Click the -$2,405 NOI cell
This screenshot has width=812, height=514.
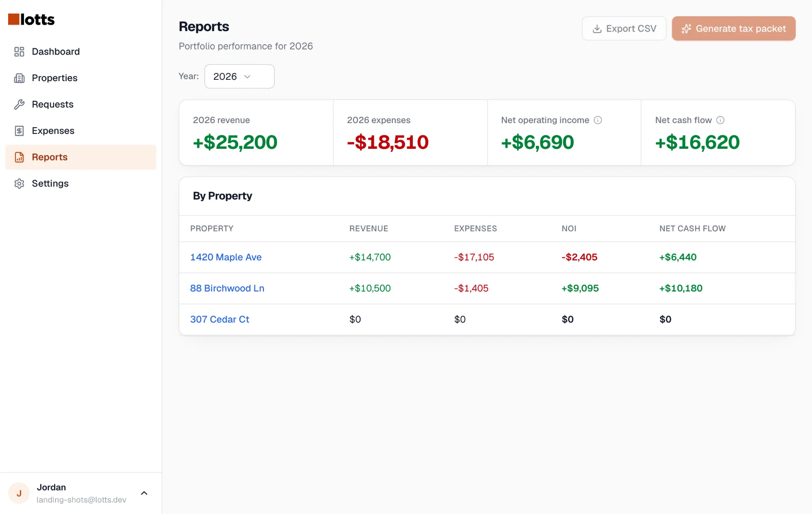(x=579, y=257)
